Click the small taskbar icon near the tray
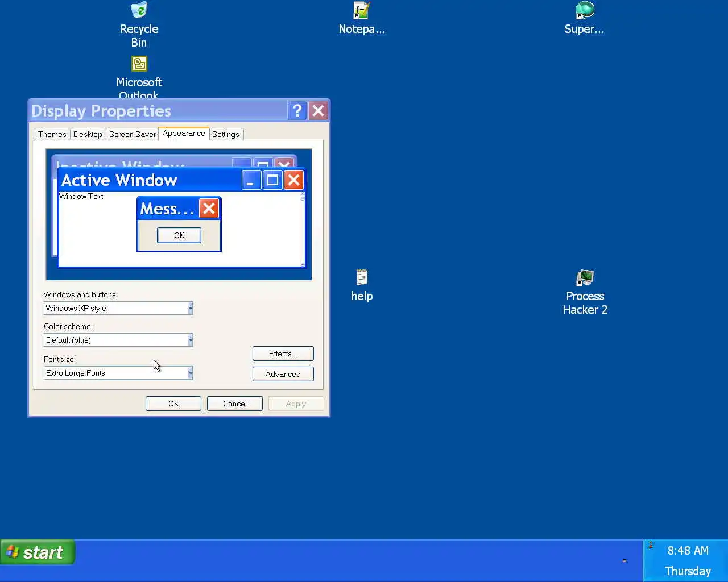This screenshot has width=728, height=582. pos(624,560)
